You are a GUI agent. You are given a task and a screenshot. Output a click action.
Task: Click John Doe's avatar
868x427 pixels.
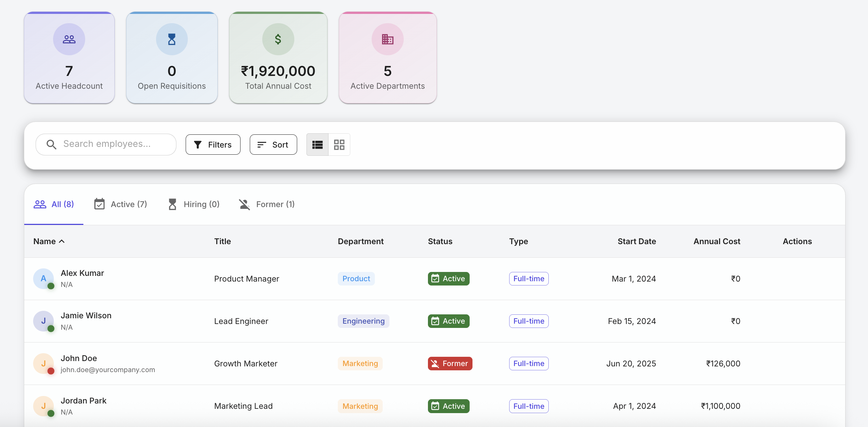43,364
